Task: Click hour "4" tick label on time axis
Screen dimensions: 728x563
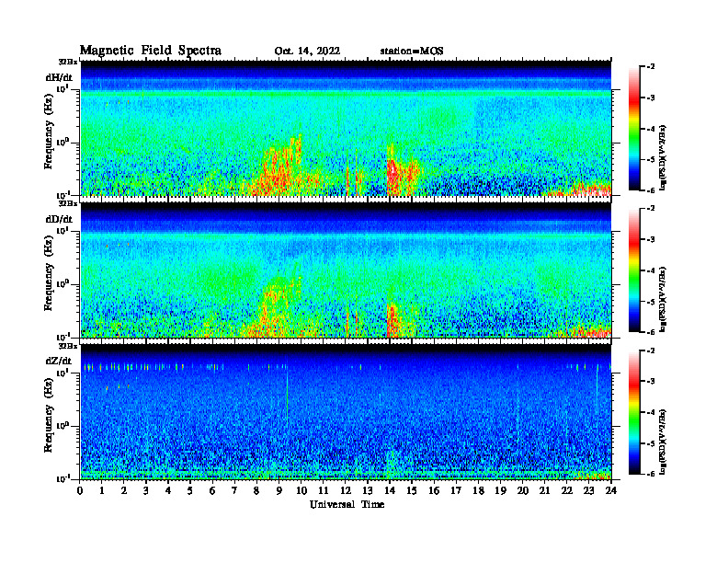Action: pos(168,490)
